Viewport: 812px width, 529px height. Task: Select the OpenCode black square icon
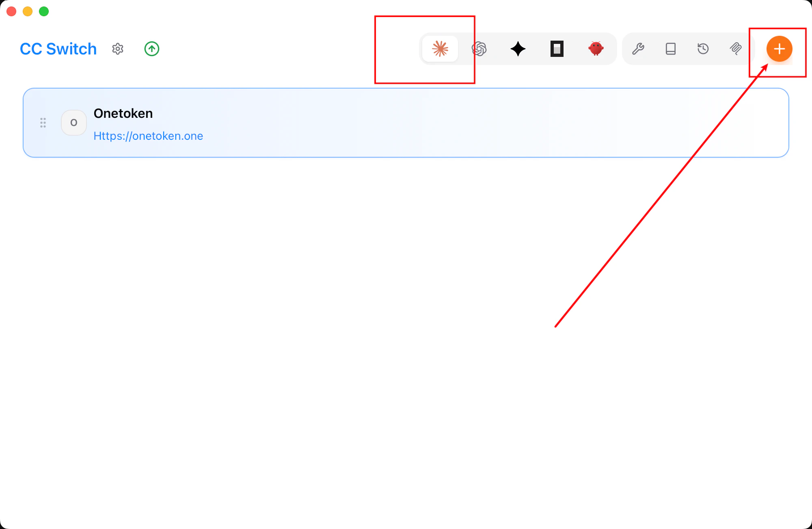click(557, 49)
